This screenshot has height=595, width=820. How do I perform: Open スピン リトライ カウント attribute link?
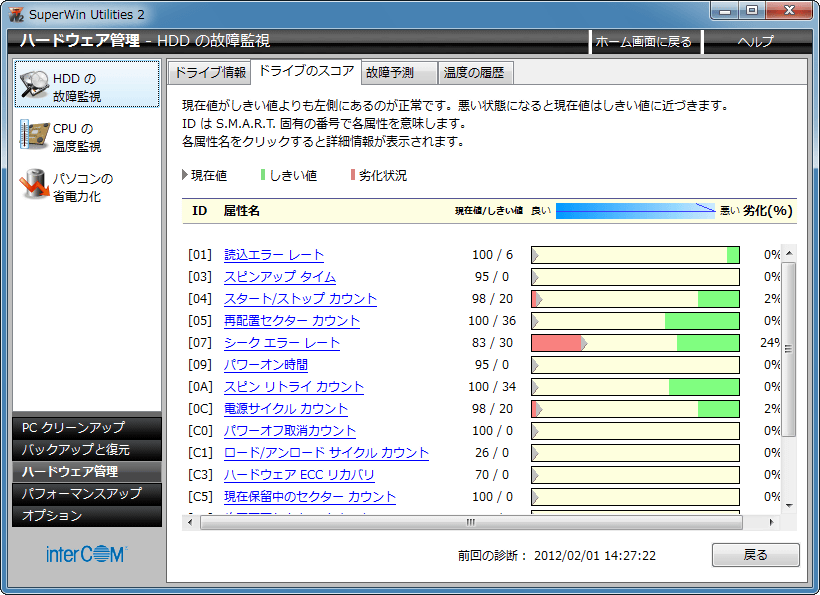(294, 386)
